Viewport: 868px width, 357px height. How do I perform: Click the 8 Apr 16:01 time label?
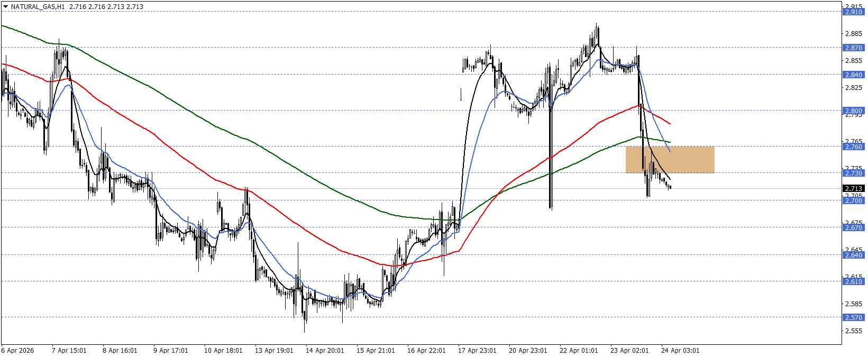click(120, 351)
